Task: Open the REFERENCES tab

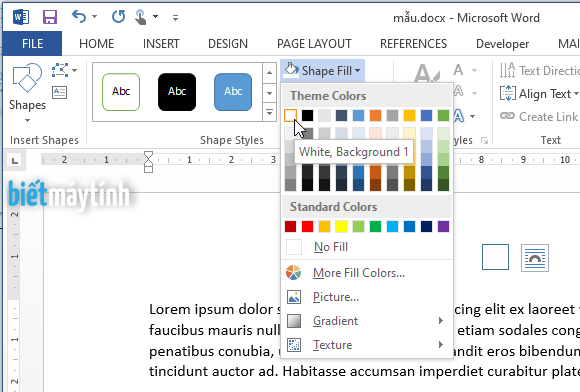Action: point(414,44)
